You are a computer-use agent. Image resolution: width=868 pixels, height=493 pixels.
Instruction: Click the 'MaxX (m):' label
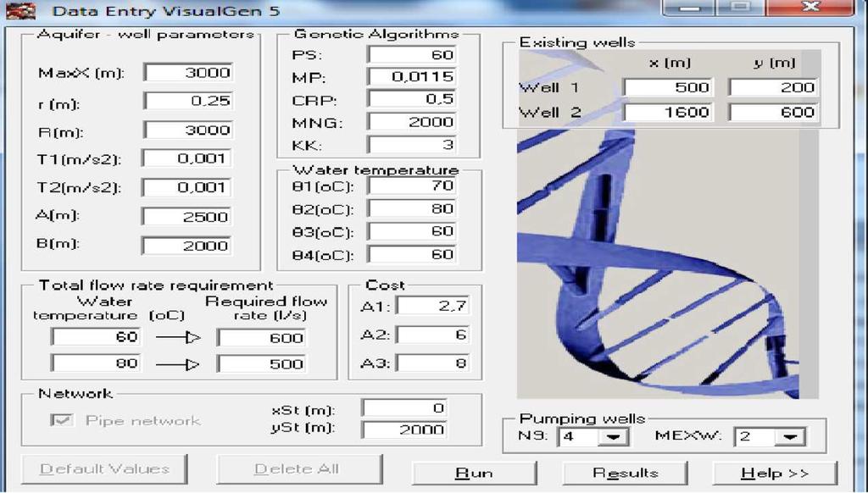point(81,73)
